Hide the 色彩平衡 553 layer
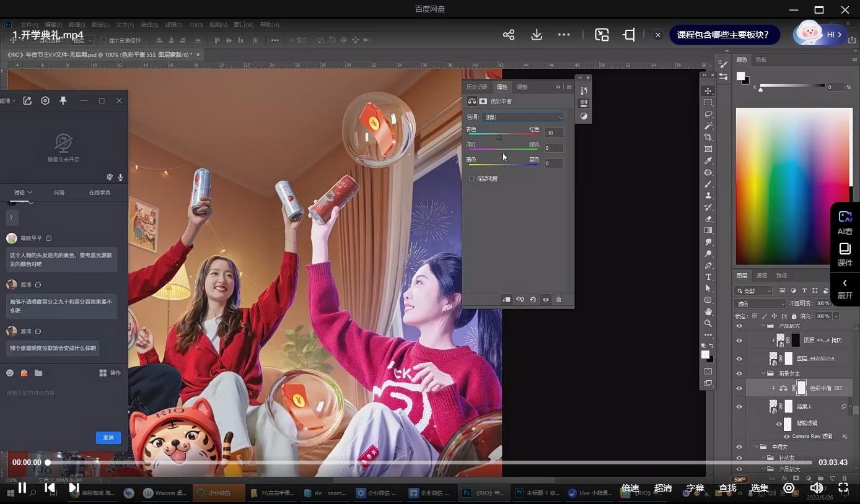The height and width of the screenshot is (504, 860). 739,388
